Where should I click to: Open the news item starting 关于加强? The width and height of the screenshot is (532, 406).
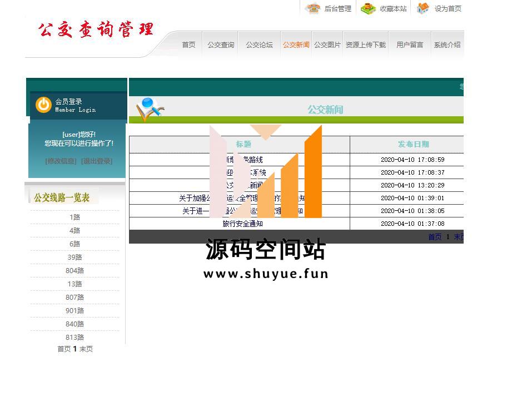[242, 198]
